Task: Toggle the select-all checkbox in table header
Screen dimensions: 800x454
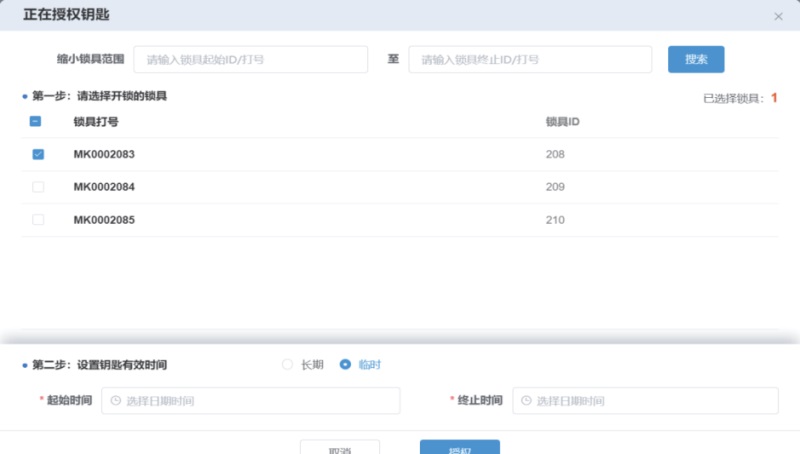Action: [36, 122]
